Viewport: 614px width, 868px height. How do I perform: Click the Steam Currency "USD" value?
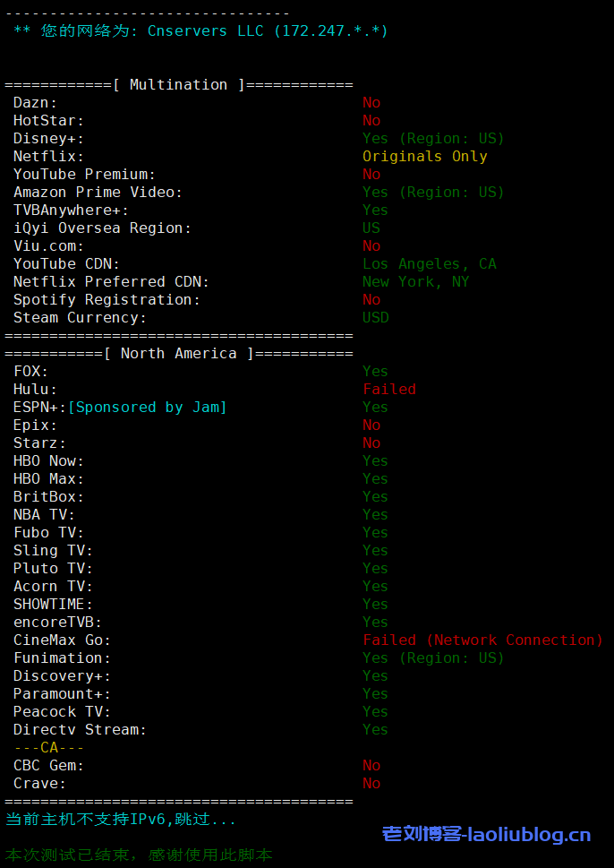coord(375,318)
